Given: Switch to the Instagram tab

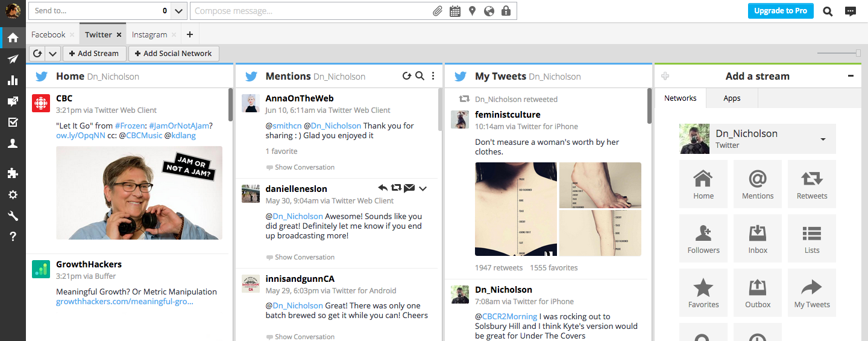Looking at the screenshot, I should [149, 34].
